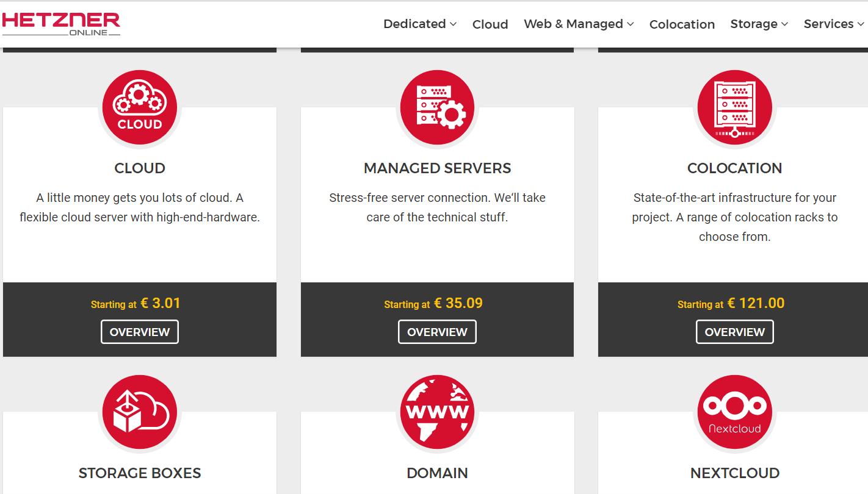Click the Managed Servers heading
Screen dimensions: 868x494
(437, 168)
